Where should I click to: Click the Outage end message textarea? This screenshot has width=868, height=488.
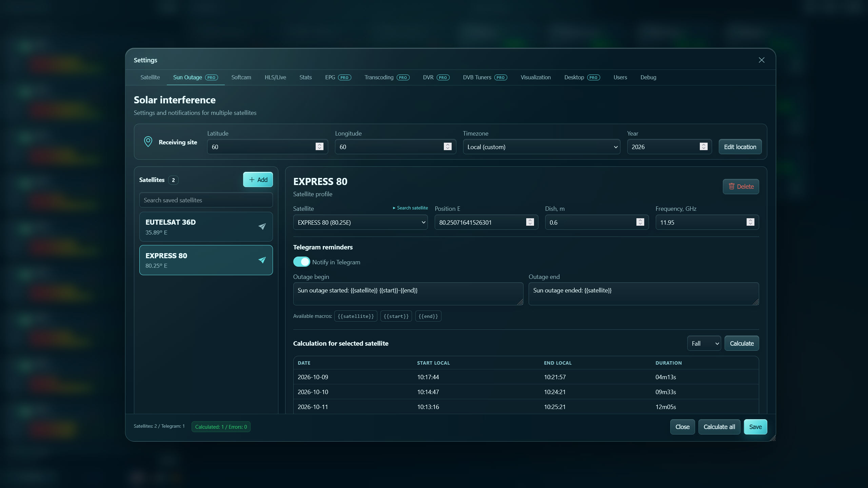(644, 294)
